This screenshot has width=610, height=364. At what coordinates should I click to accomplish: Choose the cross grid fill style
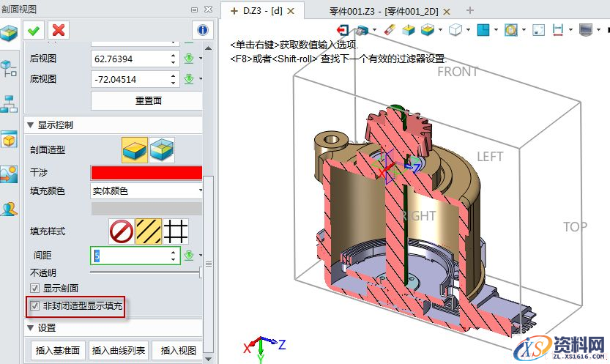176,231
